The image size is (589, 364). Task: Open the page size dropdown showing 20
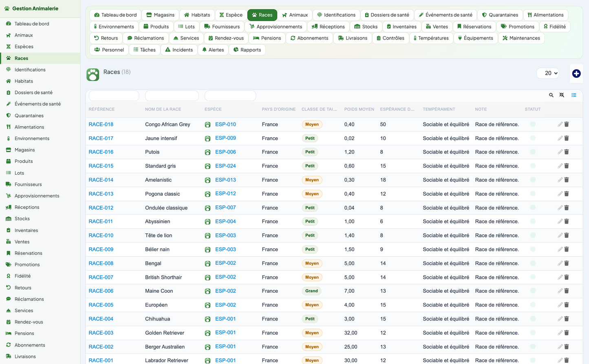pos(548,73)
